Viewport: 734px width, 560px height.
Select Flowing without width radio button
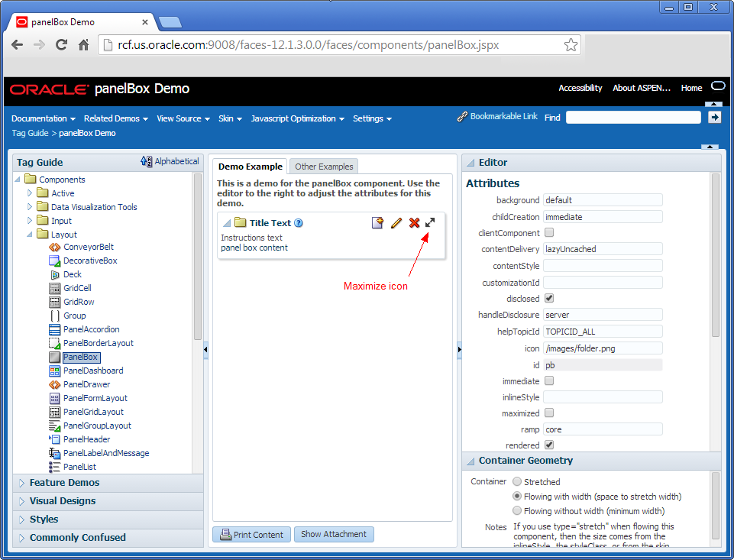[517, 510]
